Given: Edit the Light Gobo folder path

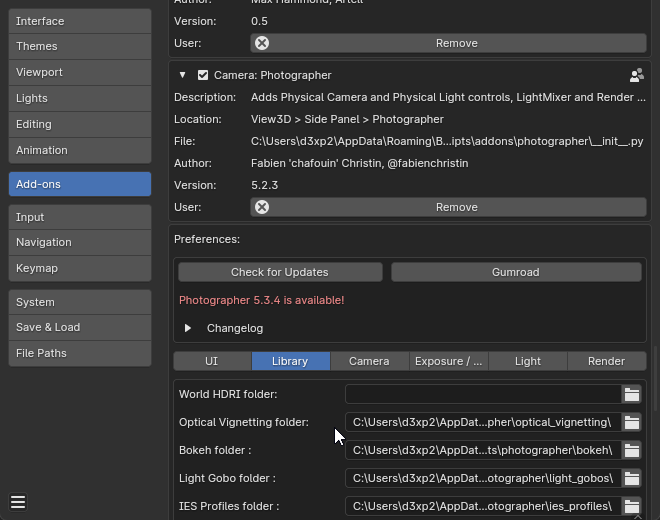Looking at the screenshot, I should point(483,478).
